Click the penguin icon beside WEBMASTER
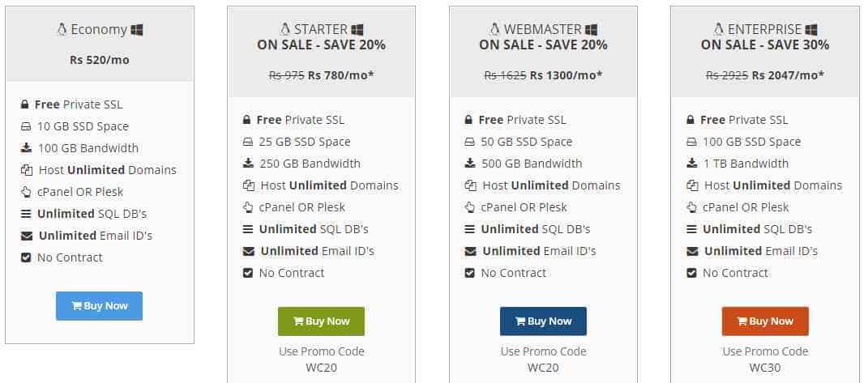This screenshot has width=868, height=383. (495, 29)
